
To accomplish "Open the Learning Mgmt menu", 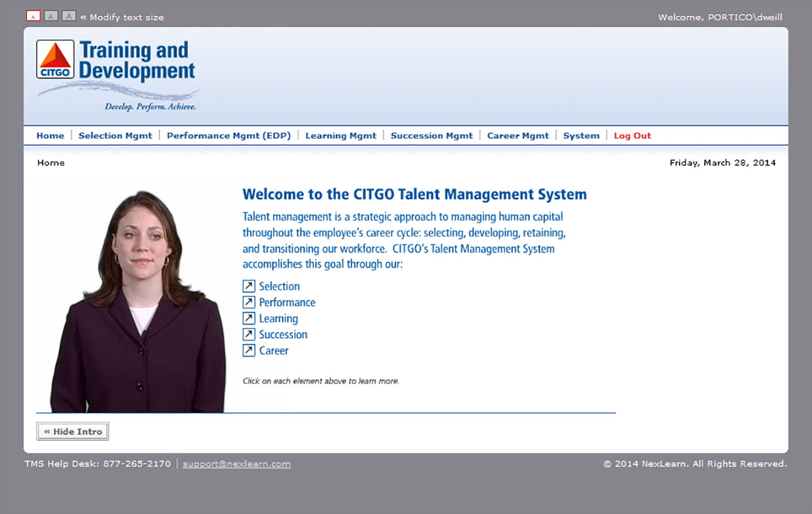I will pyautogui.click(x=341, y=135).
